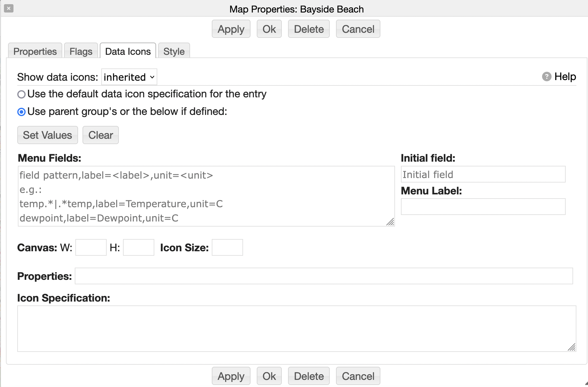588x387 pixels.
Task: Select the parent group's specification radio button
Action: coord(21,112)
